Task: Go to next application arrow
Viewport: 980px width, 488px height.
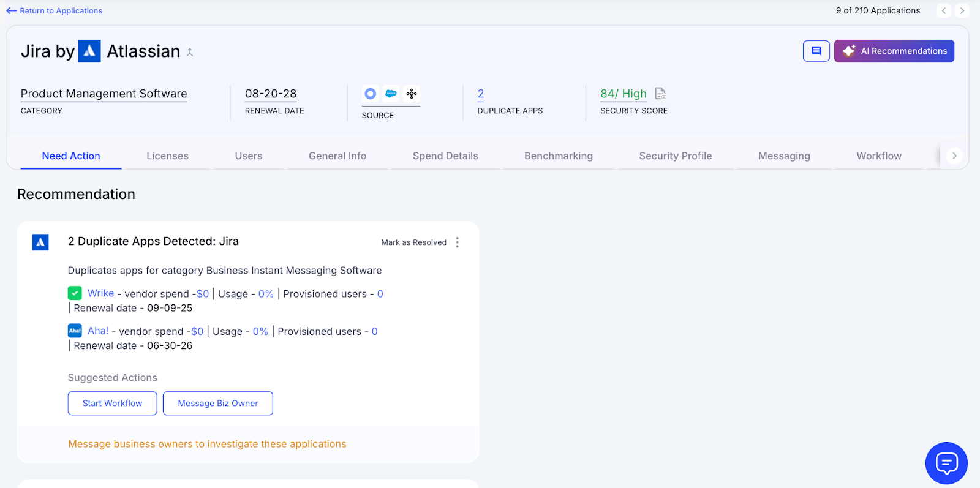Action: click(x=962, y=10)
